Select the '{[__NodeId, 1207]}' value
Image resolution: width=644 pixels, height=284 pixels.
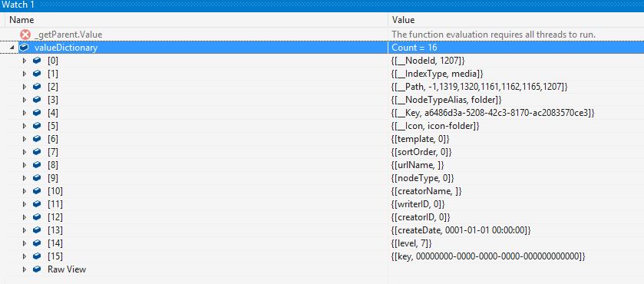[x=428, y=61]
